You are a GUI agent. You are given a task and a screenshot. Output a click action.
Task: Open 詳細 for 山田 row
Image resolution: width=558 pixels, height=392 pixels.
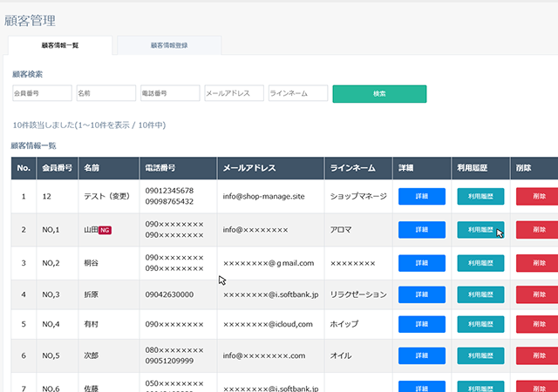[422, 230]
